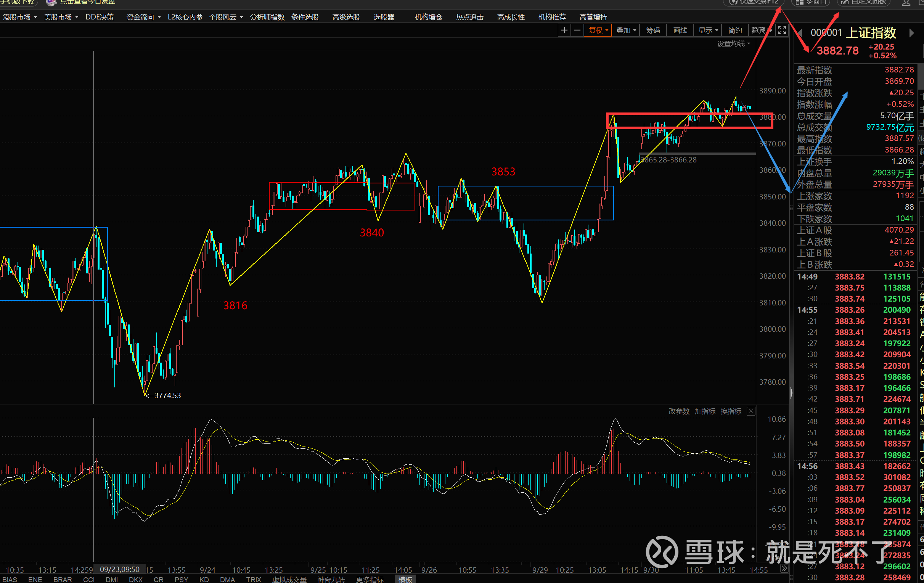
Task: Click the 改参数 link
Action: coord(679,411)
